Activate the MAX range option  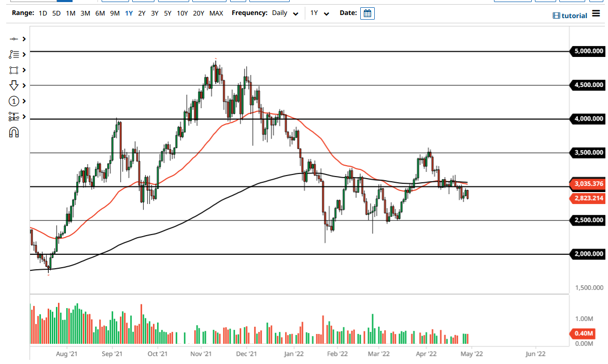216,13
